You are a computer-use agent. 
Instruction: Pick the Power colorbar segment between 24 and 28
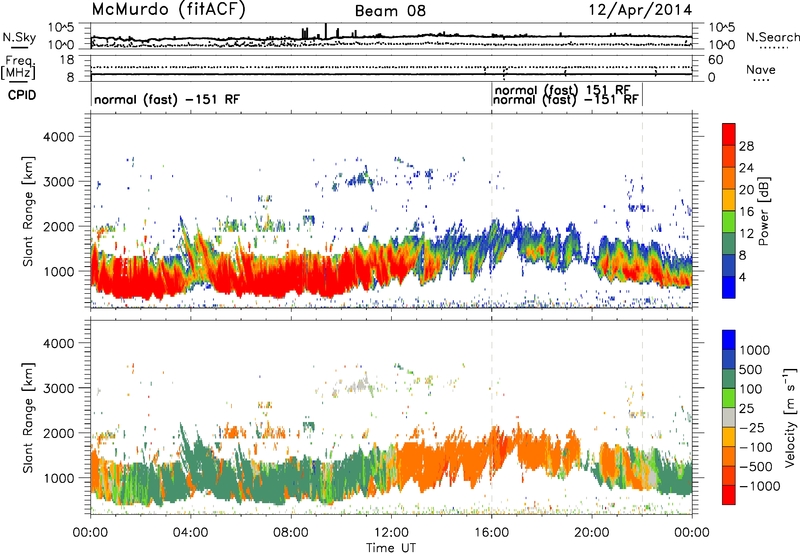(x=729, y=156)
